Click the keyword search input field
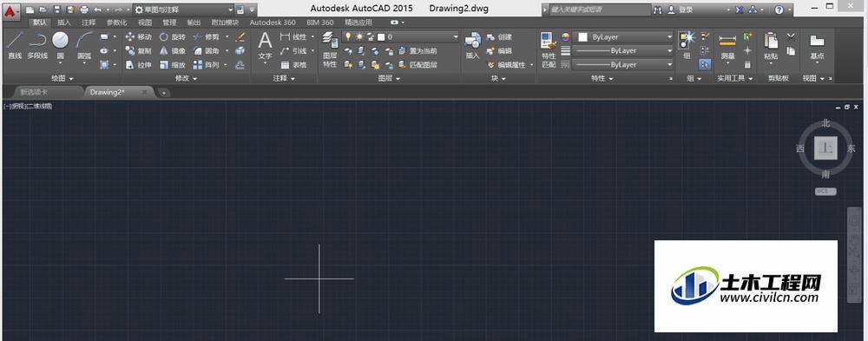 [x=600, y=10]
